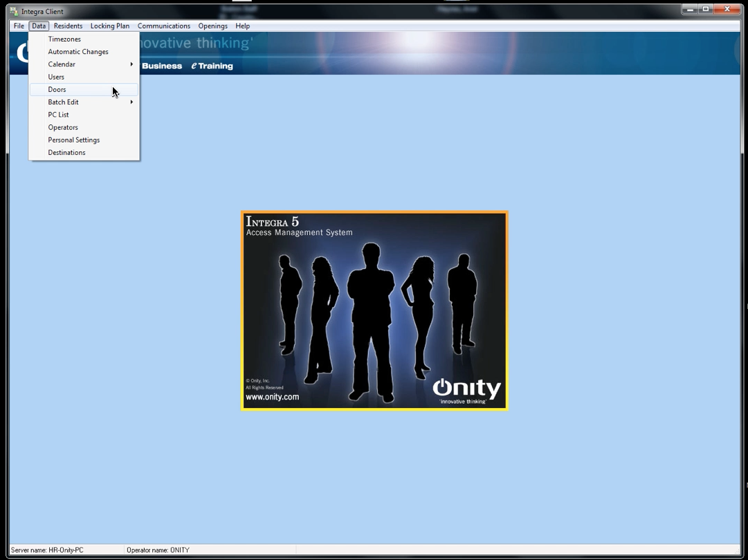Open the File menu
The image size is (748, 560).
pyautogui.click(x=19, y=26)
